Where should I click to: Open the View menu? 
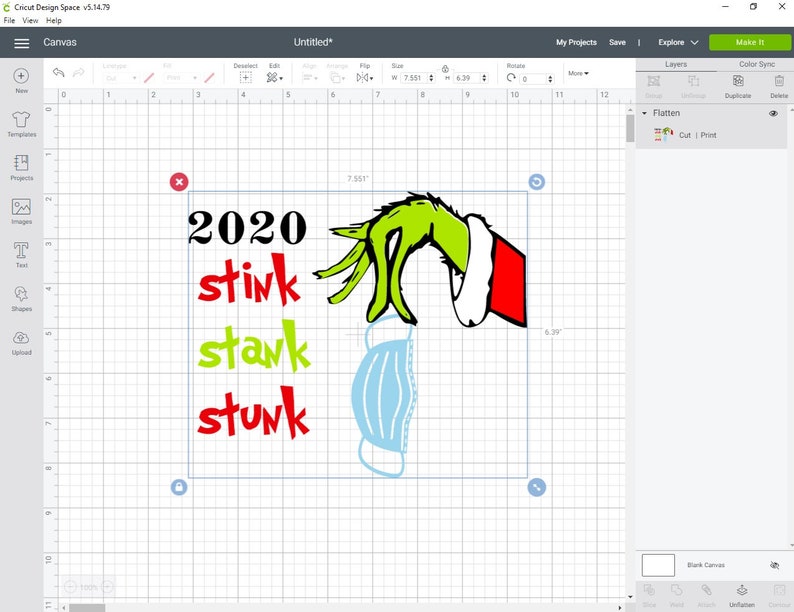click(x=30, y=21)
